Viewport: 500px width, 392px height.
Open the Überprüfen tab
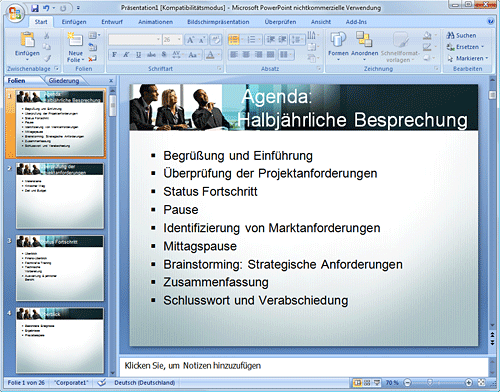tap(280, 22)
